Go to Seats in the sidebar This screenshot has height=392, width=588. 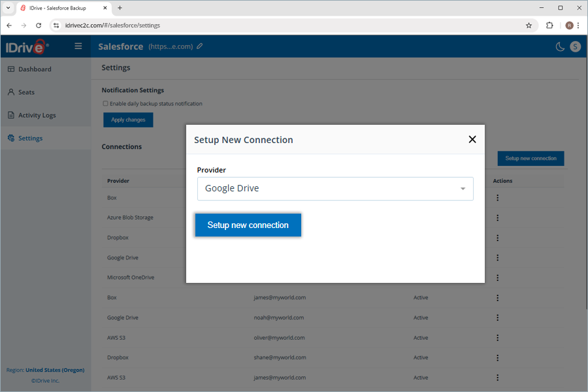click(x=26, y=92)
